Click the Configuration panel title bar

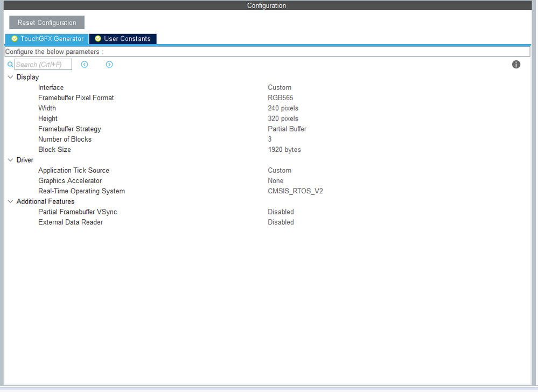click(x=268, y=5)
